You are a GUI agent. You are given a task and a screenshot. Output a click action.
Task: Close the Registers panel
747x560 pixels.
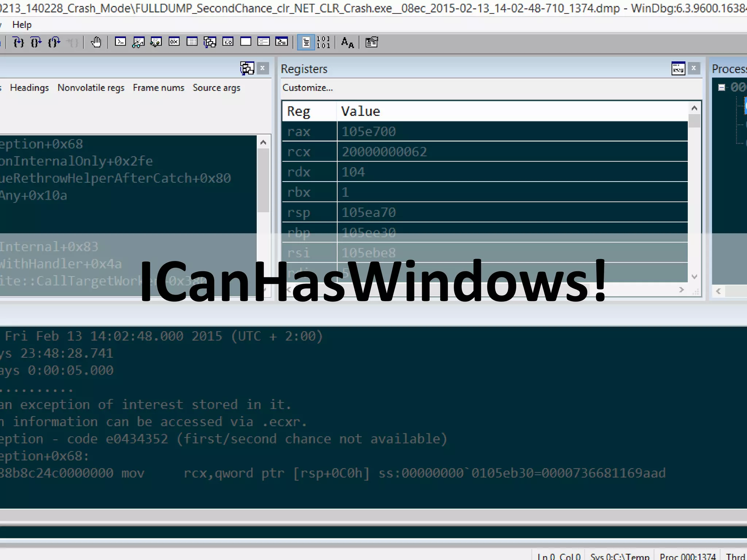(694, 68)
